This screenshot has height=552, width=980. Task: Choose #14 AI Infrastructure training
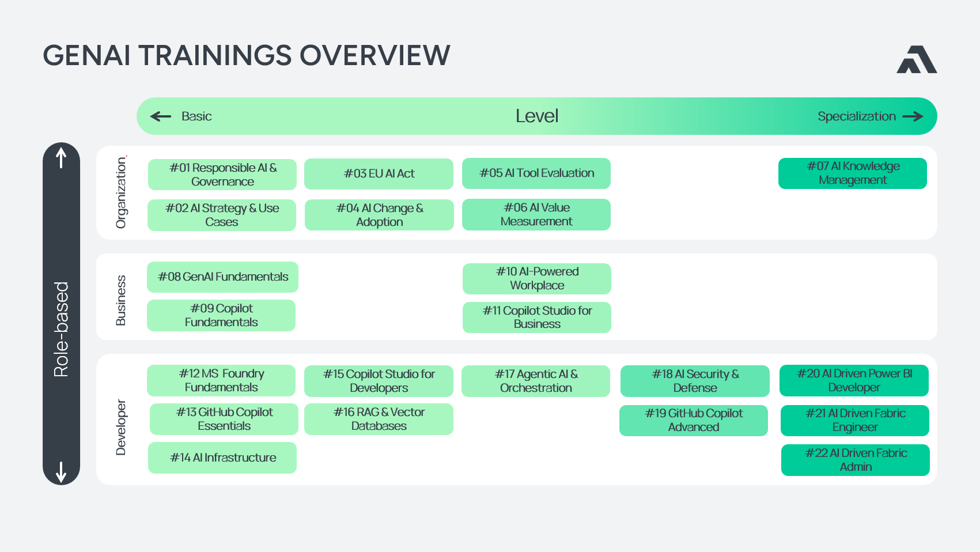tap(222, 458)
